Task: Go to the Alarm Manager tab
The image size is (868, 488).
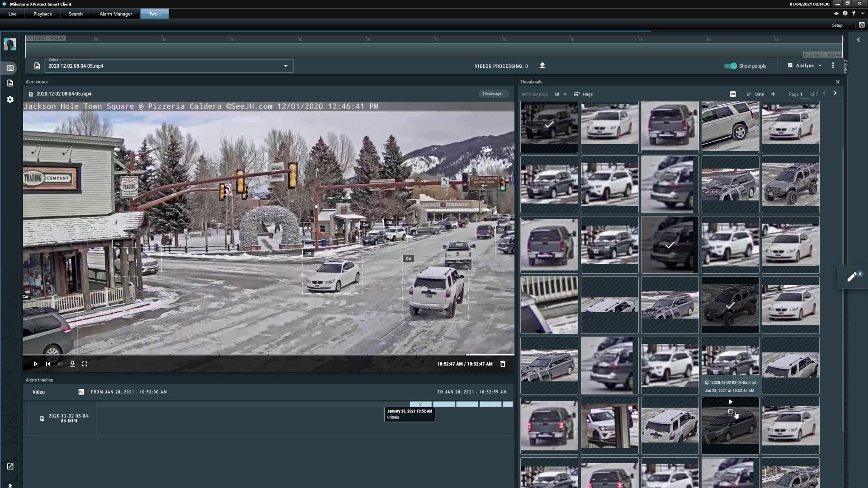Action: pyautogui.click(x=116, y=14)
